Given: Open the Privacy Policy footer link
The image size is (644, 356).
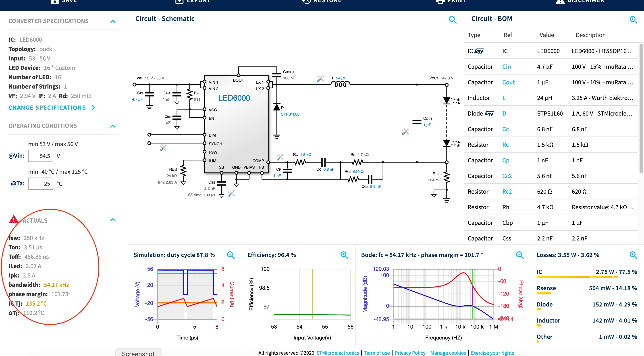Looking at the screenshot, I should (410, 353).
